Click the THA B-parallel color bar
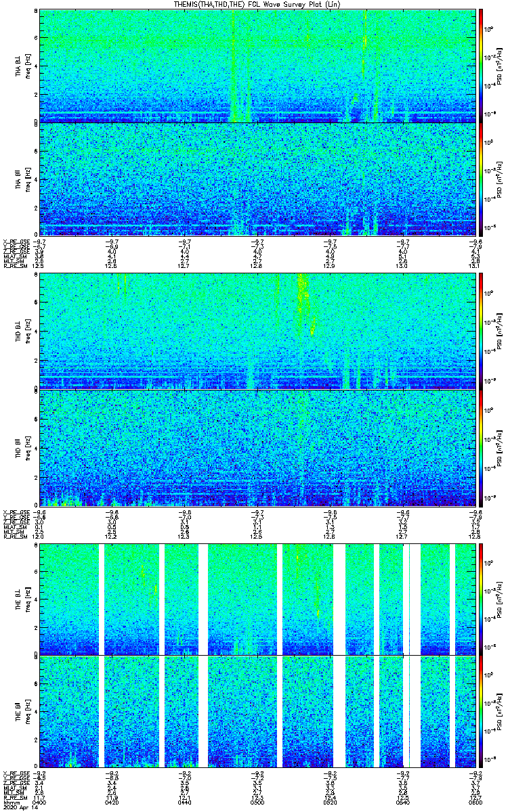This screenshot has height=812, width=508. tap(481, 179)
